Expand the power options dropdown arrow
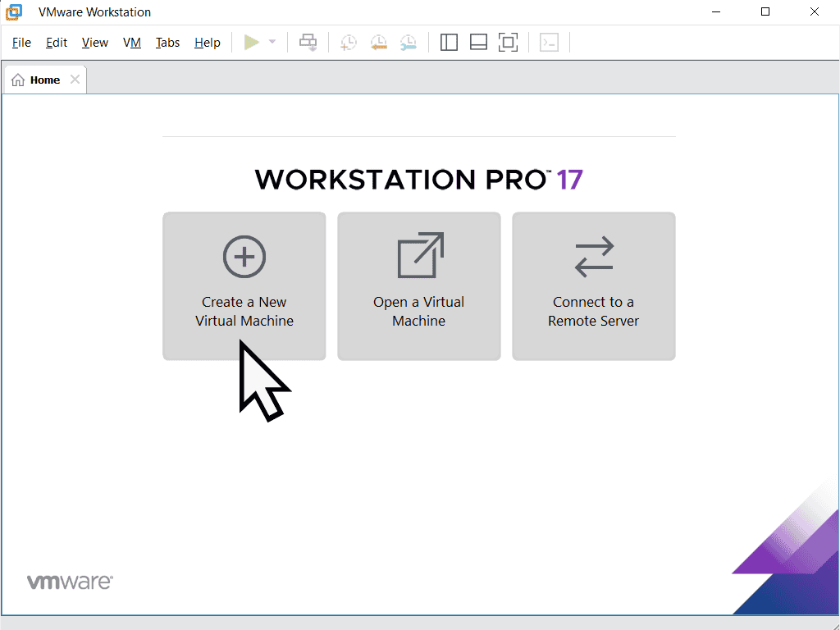The height and width of the screenshot is (630, 840). point(272,43)
